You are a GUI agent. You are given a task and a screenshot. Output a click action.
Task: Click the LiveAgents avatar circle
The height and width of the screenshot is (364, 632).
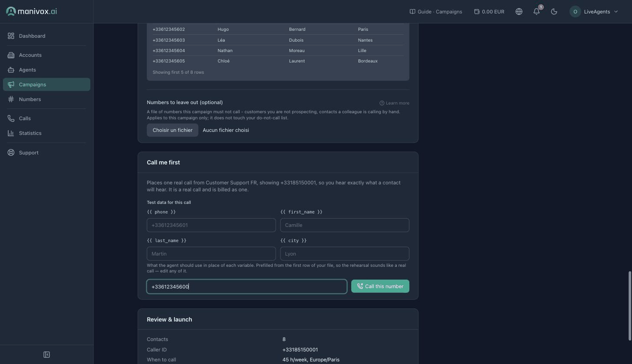[x=575, y=12]
